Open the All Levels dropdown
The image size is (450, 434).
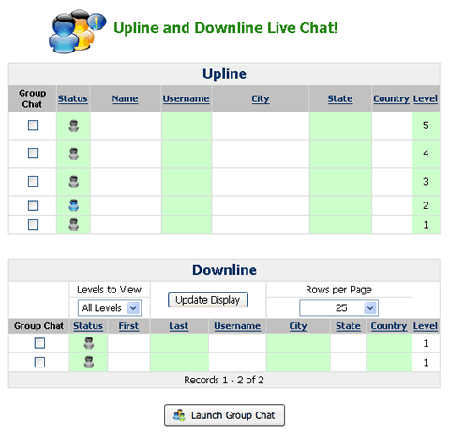click(x=110, y=308)
